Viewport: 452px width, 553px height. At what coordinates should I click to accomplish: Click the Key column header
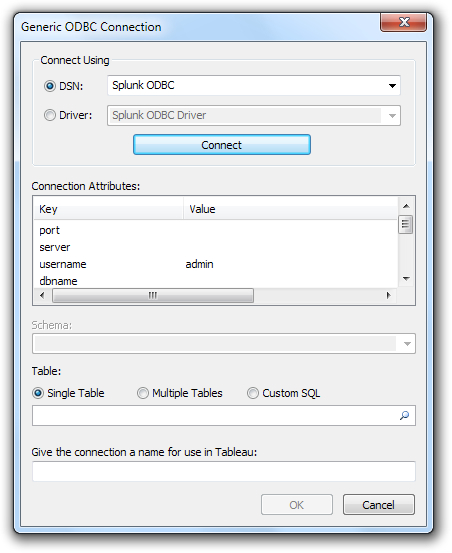(109, 209)
